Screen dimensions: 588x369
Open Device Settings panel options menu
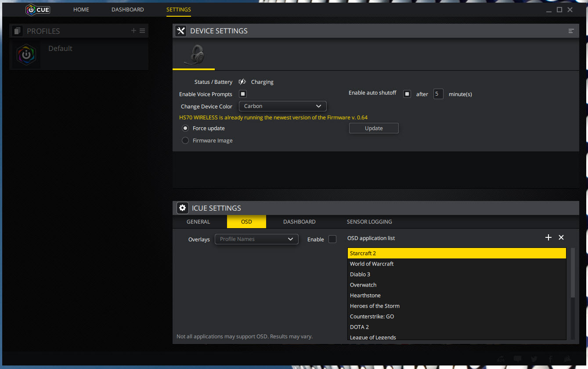(571, 31)
